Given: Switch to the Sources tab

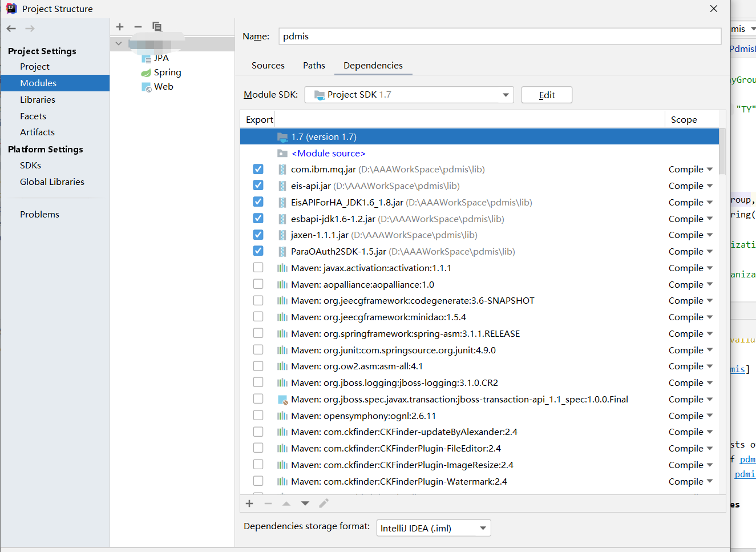Looking at the screenshot, I should 268,66.
